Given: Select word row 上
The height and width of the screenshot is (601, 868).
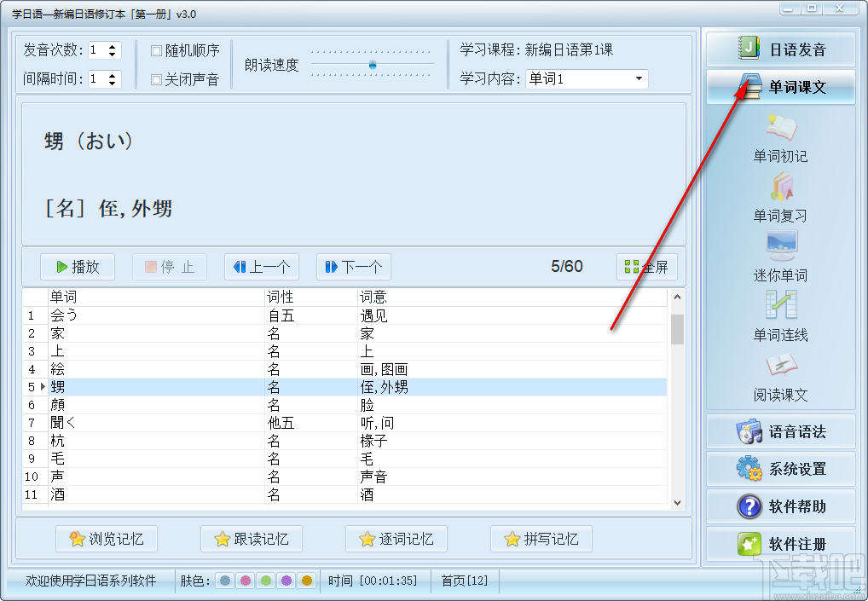Looking at the screenshot, I should (344, 351).
